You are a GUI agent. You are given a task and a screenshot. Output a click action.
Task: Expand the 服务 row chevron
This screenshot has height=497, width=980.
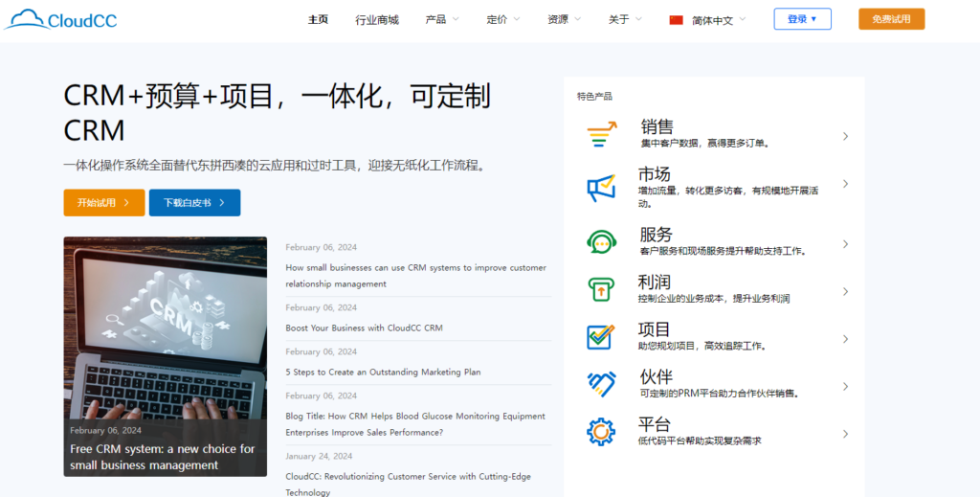pyautogui.click(x=845, y=244)
